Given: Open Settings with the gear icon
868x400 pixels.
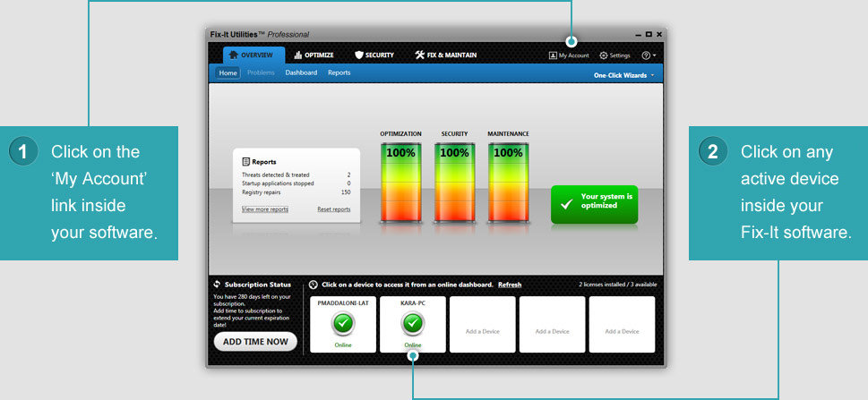Looking at the screenshot, I should tap(614, 55).
